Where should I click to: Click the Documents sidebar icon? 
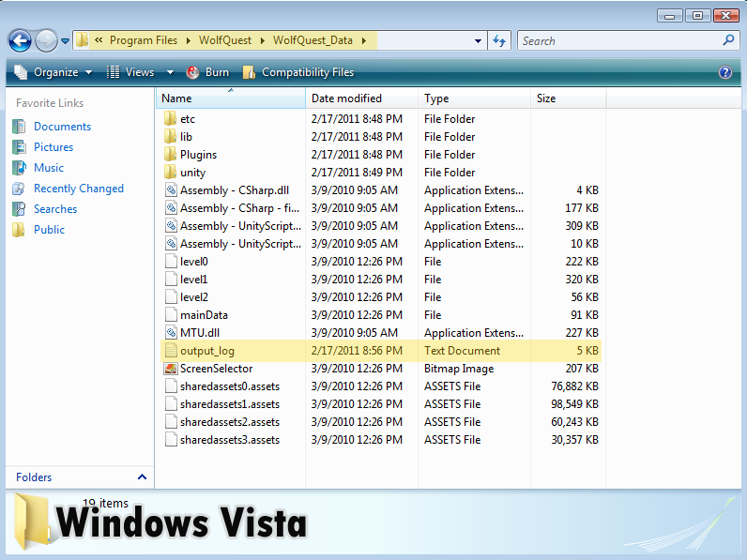point(19,127)
